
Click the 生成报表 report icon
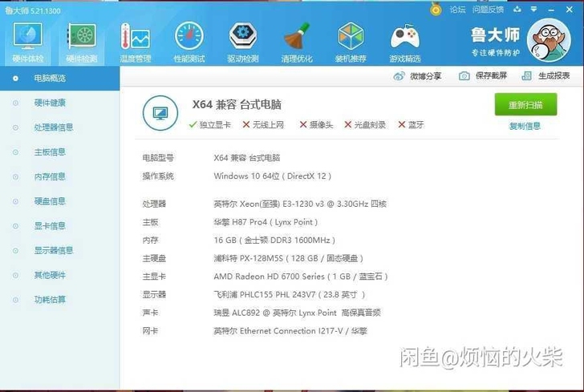point(526,76)
